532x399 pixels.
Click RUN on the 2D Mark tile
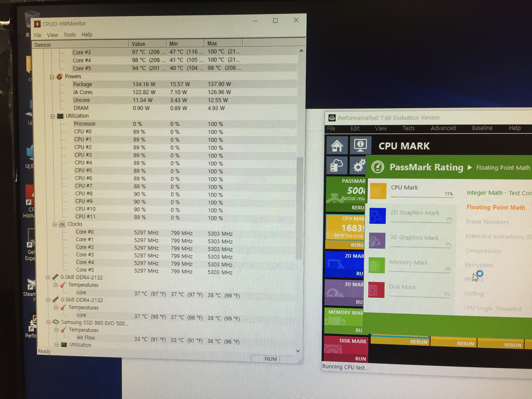click(360, 273)
